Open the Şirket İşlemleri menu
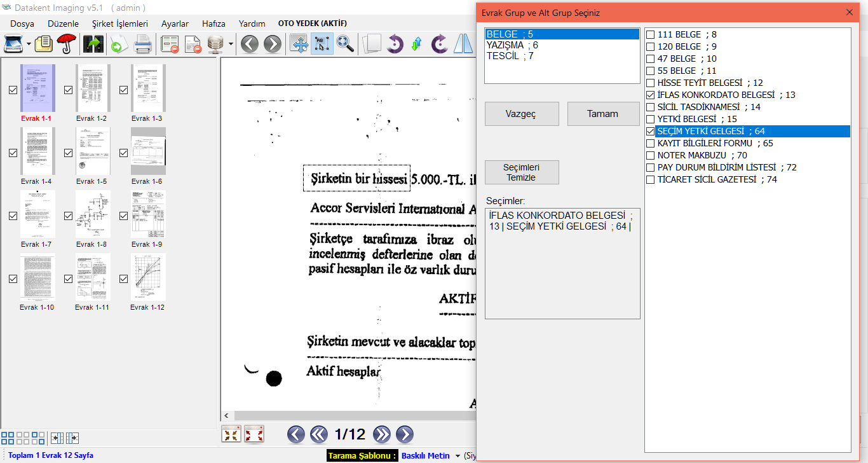This screenshot has width=868, height=463. tap(119, 24)
